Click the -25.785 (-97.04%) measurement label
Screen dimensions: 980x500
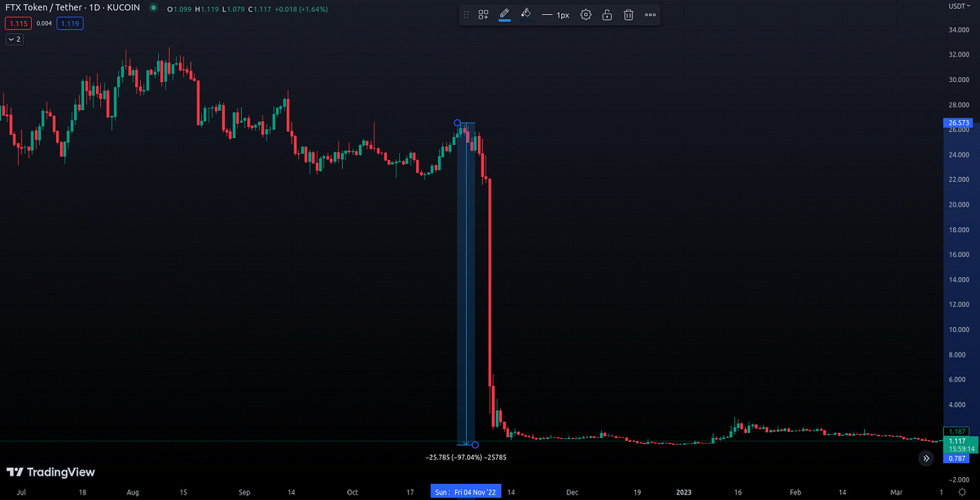[x=466, y=458]
